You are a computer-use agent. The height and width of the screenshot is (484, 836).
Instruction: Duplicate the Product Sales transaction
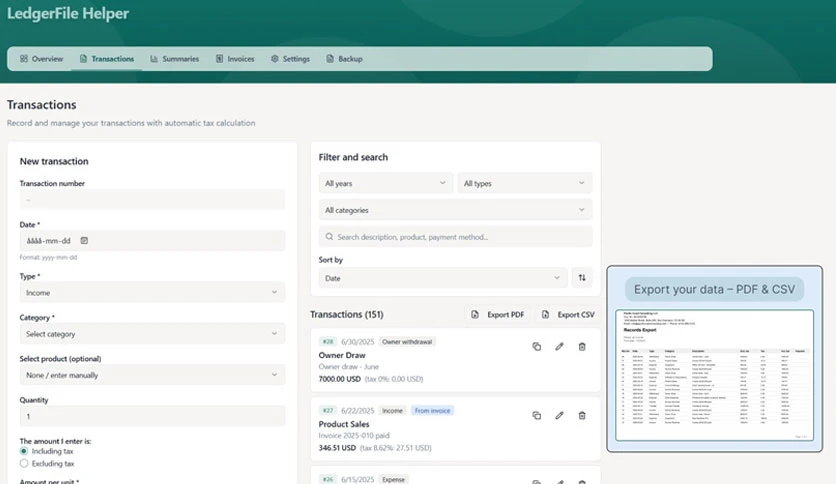pos(537,415)
